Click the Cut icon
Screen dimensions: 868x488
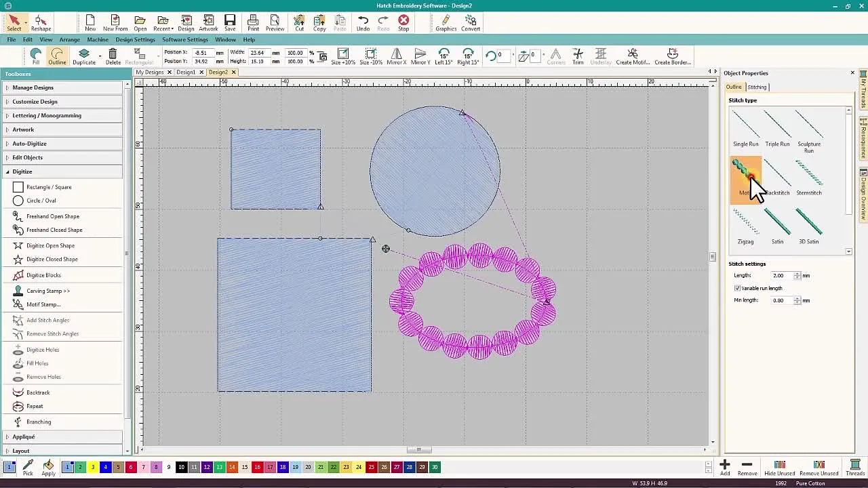click(299, 23)
